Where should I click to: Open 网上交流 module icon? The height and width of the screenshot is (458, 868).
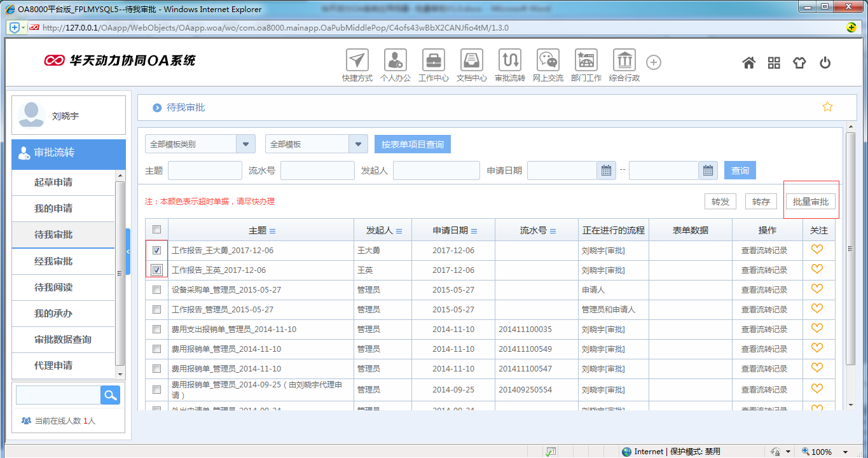548,62
